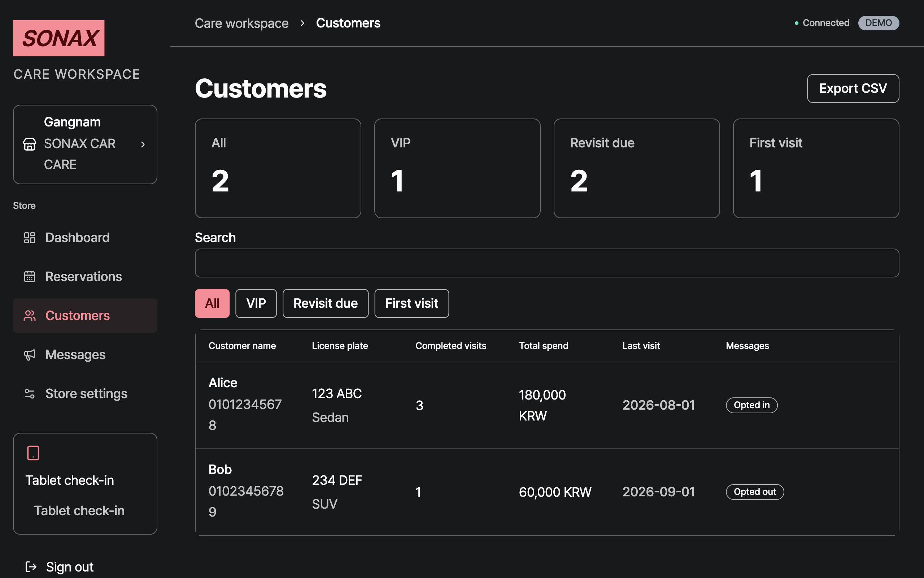Viewport: 924px width, 578px height.
Task: Click the Store settings sliders icon
Action: [x=29, y=394]
